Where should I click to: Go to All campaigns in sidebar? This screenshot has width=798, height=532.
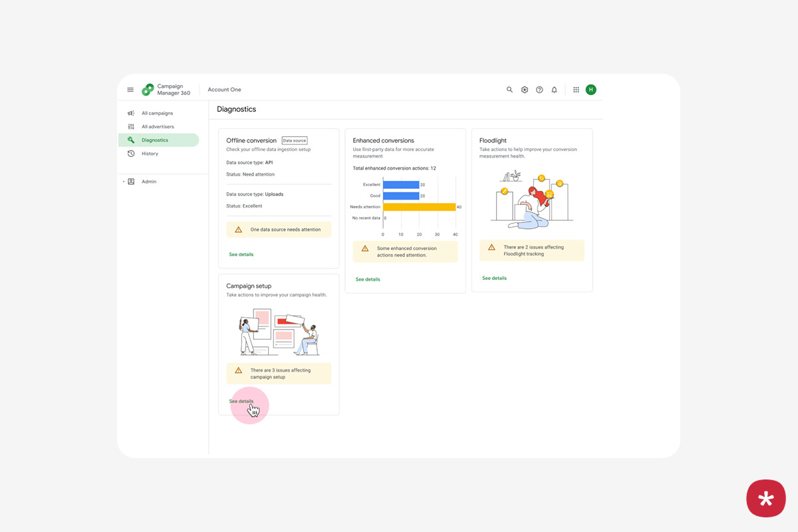[x=157, y=113]
